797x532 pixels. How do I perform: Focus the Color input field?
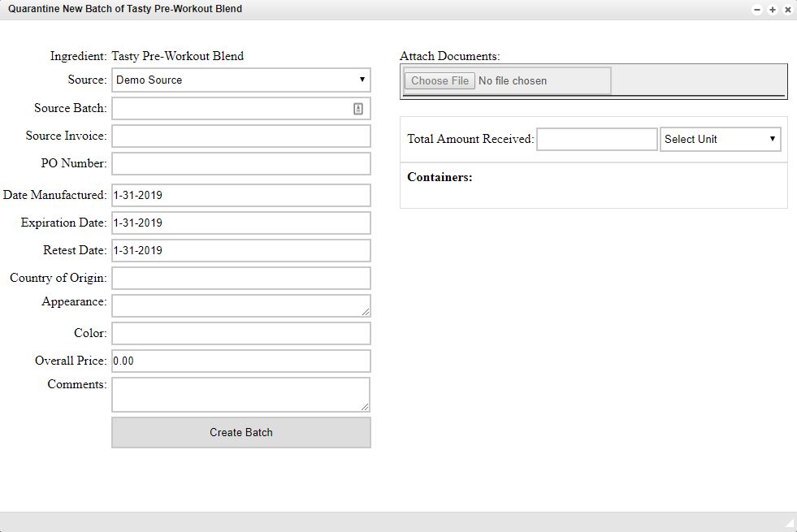(x=241, y=333)
